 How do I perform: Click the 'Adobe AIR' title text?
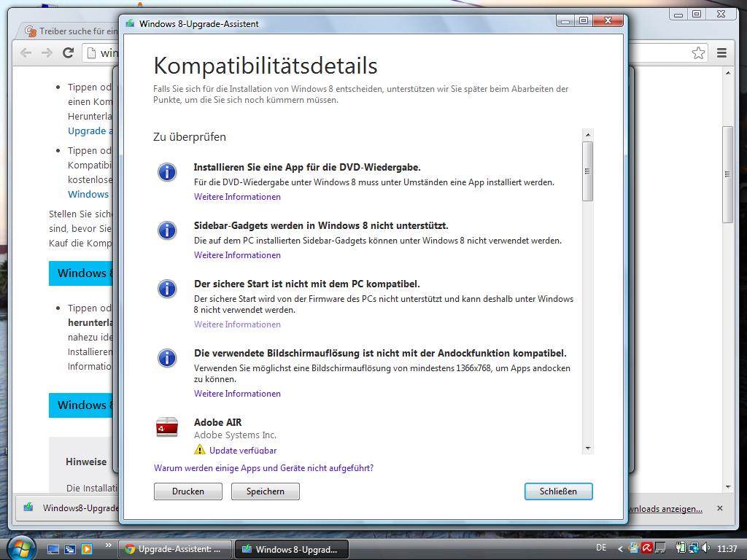(x=217, y=422)
